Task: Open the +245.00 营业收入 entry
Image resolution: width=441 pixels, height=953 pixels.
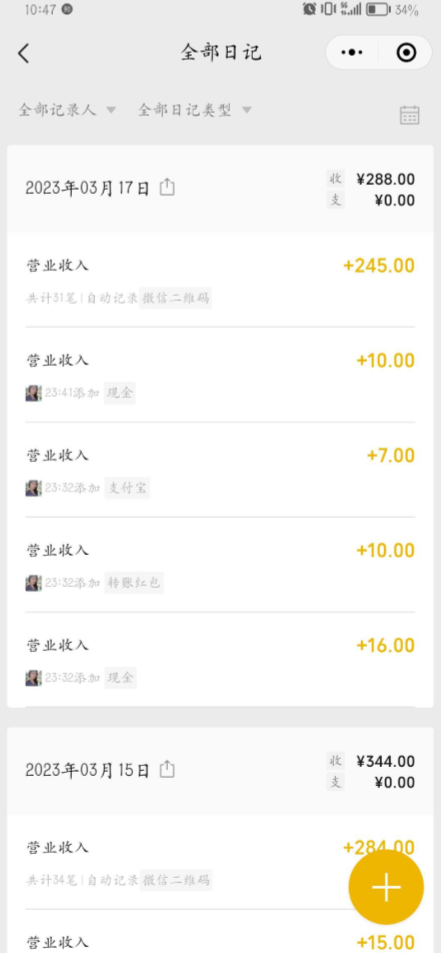Action: [220, 280]
